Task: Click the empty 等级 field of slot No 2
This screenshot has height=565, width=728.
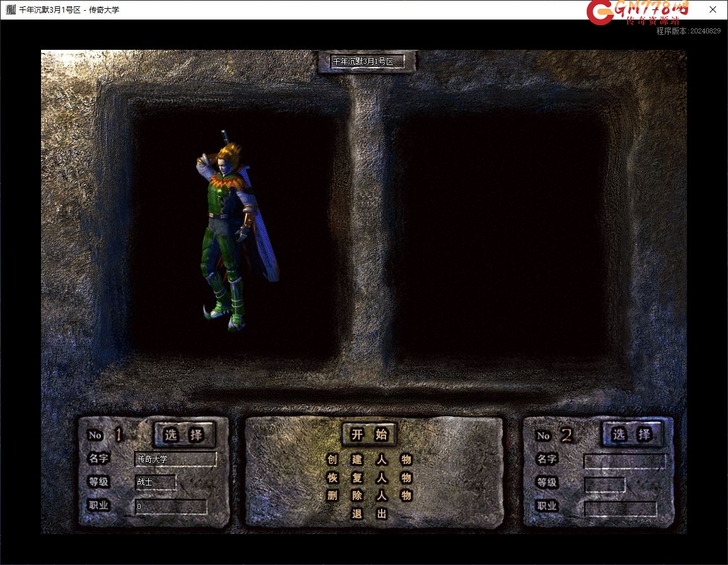Action: 604,485
